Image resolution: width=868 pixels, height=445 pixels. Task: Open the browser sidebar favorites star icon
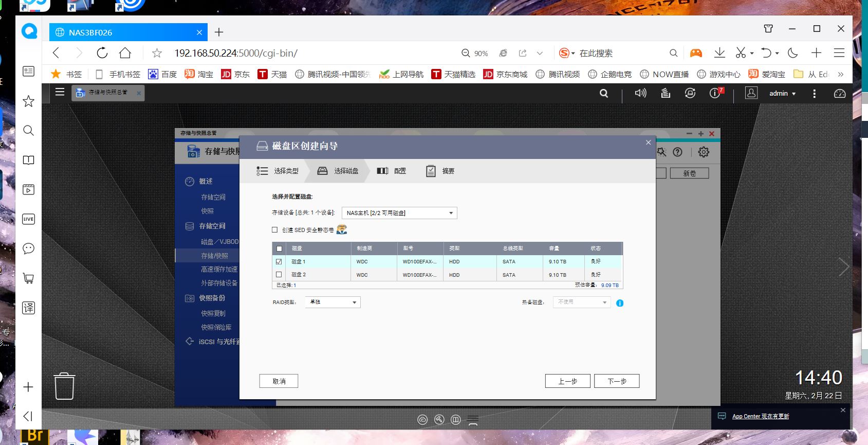point(29,101)
